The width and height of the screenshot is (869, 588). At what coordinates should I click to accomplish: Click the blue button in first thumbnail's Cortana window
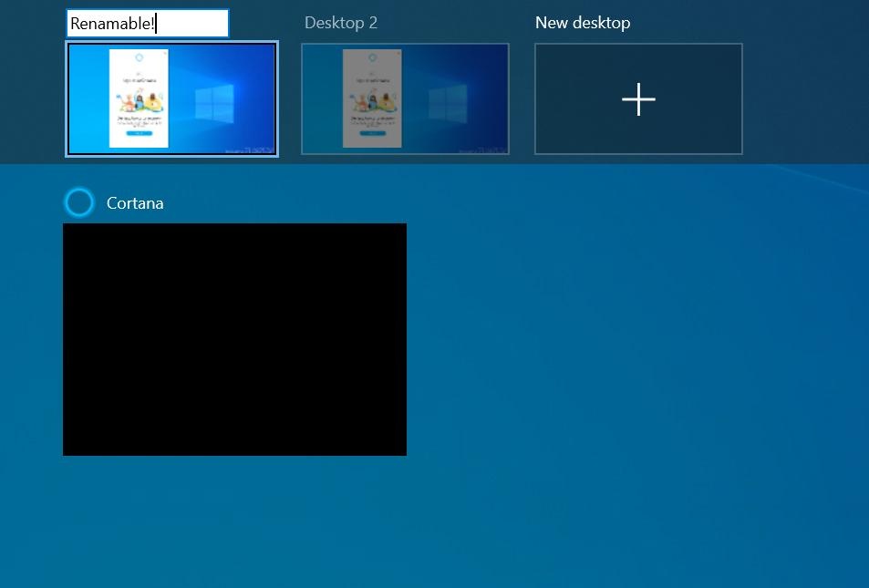pyautogui.click(x=140, y=134)
